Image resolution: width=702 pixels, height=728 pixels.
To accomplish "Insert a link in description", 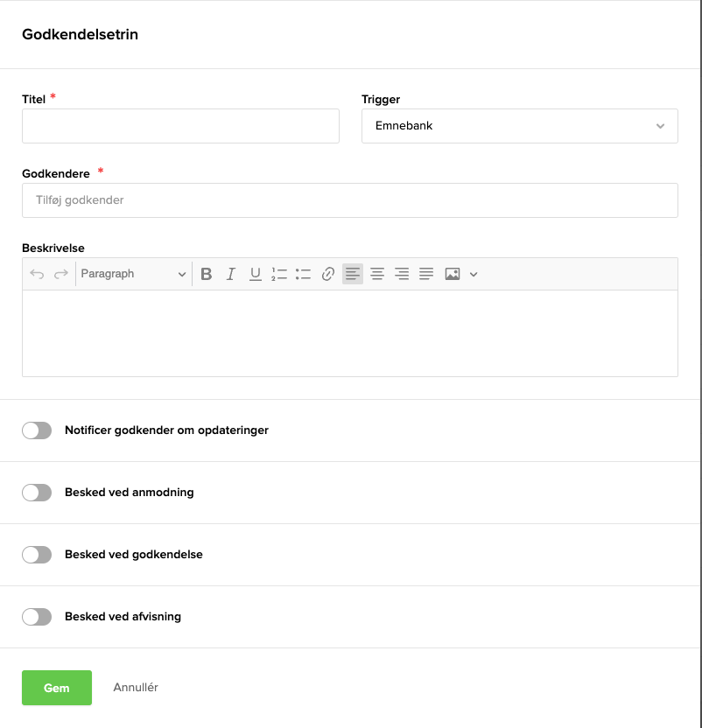I will tap(328, 274).
